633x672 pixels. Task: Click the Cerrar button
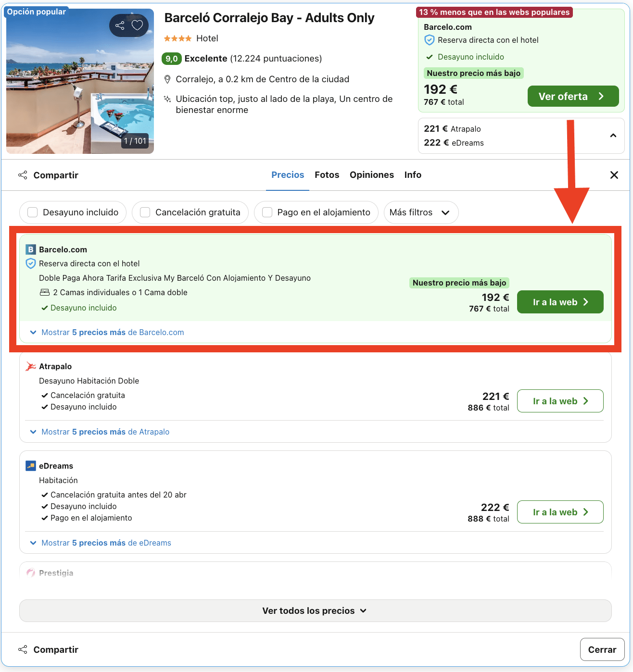(x=601, y=649)
